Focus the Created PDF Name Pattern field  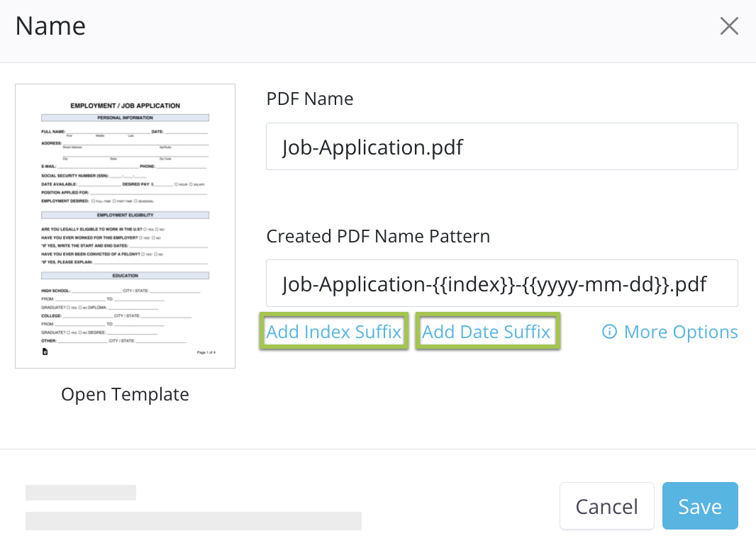coord(501,284)
